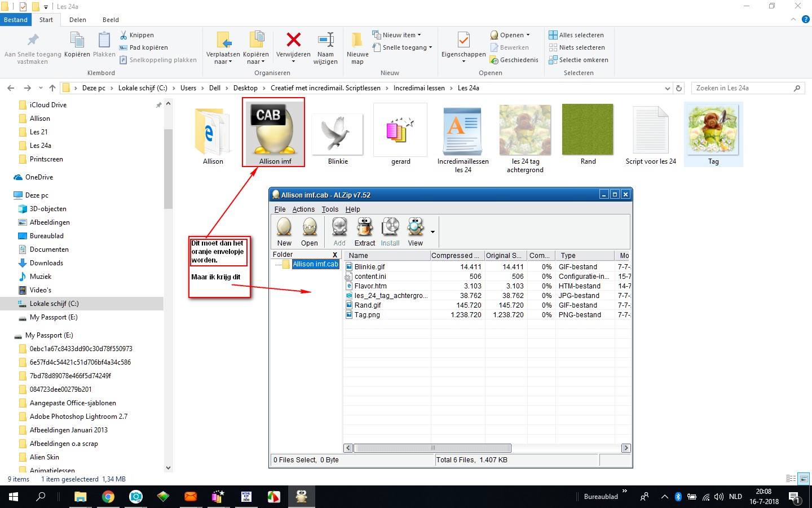Click Pad kopiëren in the ribbon
Screen dimensions: 812x508
point(144,47)
